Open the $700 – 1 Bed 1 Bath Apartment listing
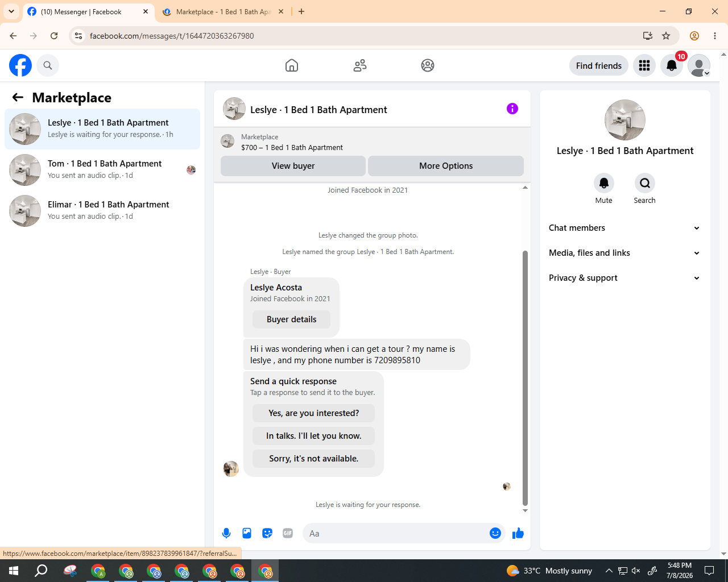728x582 pixels. (x=292, y=147)
